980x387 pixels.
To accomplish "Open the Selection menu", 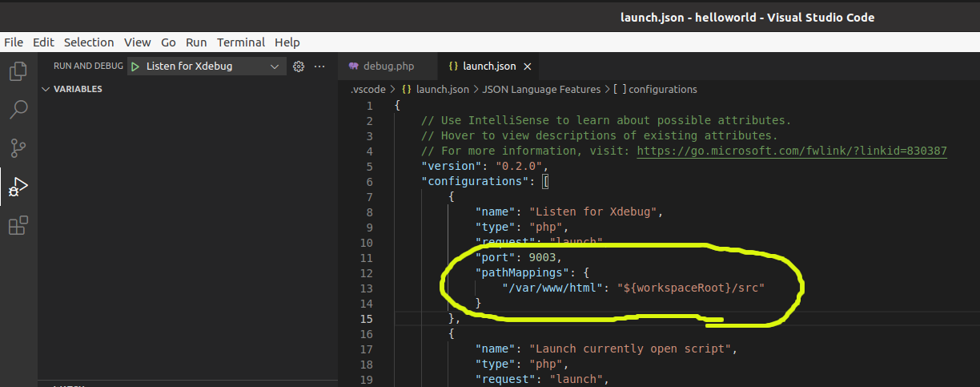I will click(89, 42).
